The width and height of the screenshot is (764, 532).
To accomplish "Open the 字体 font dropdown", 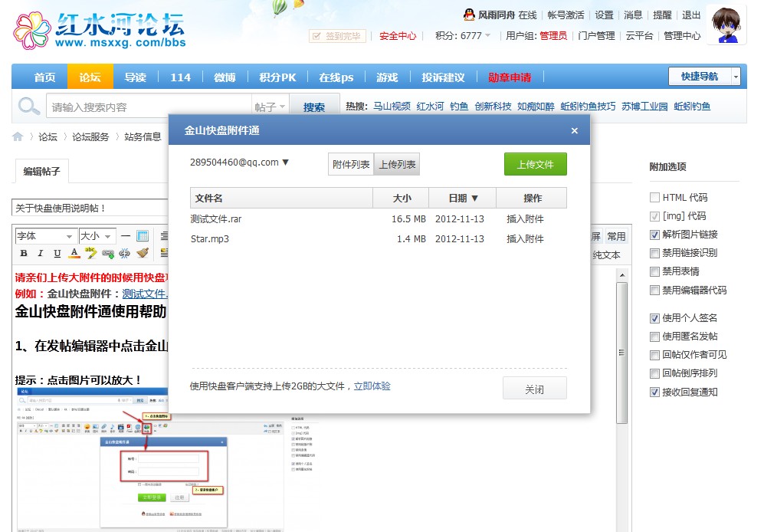I will [46, 236].
